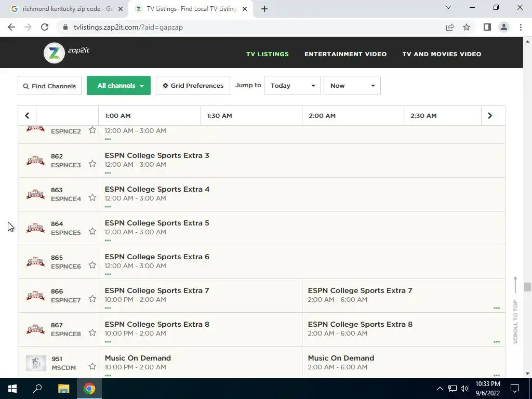Go to earlier time slots with left arrow
The height and width of the screenshot is (399, 532).
[x=27, y=116]
